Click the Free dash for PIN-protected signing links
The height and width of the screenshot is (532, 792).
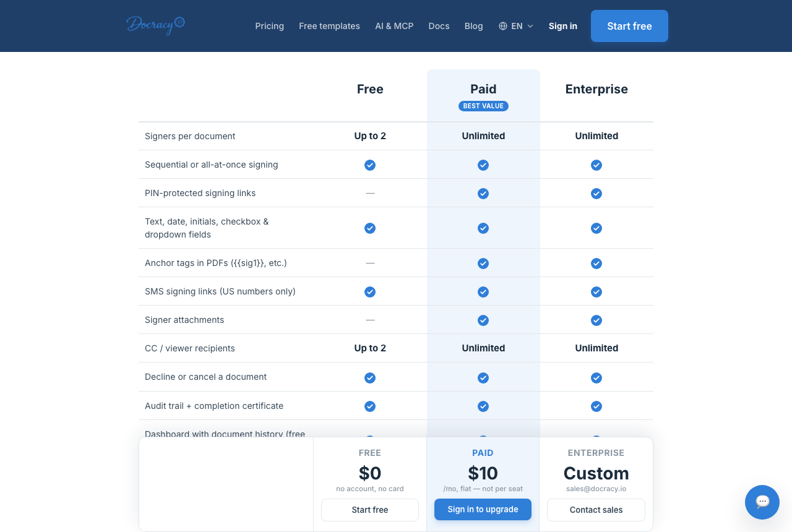370,193
